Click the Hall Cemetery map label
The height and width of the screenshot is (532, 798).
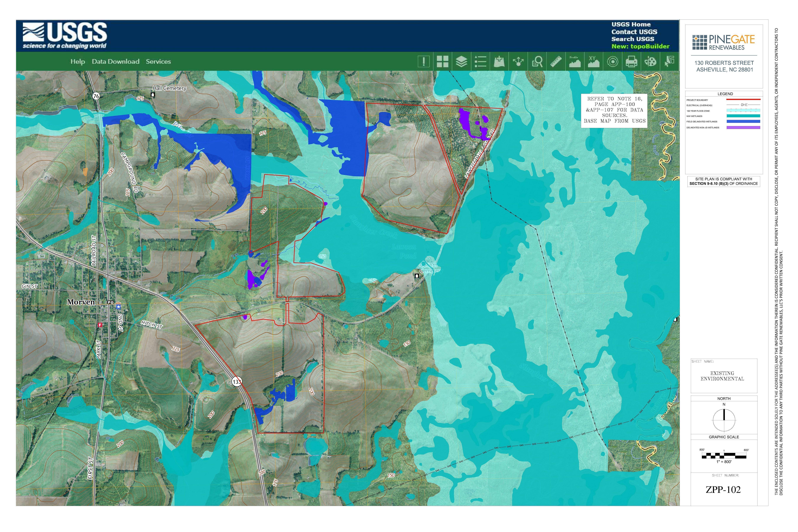pos(170,88)
